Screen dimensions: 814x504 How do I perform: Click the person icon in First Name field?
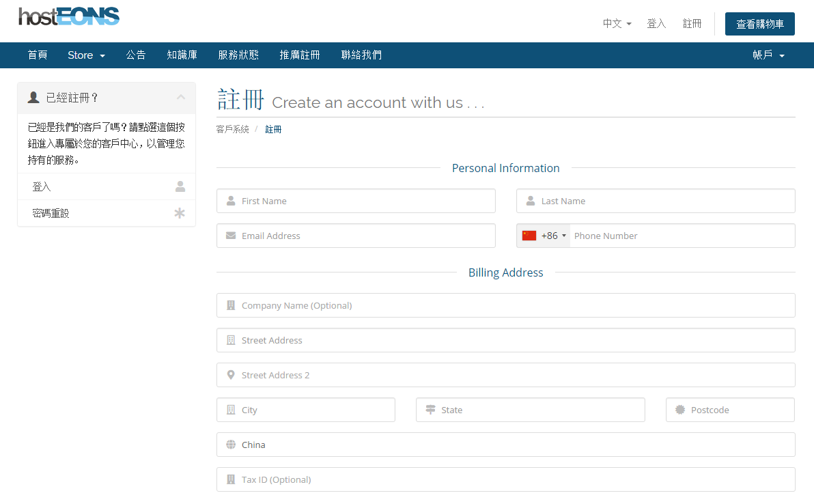coord(231,201)
